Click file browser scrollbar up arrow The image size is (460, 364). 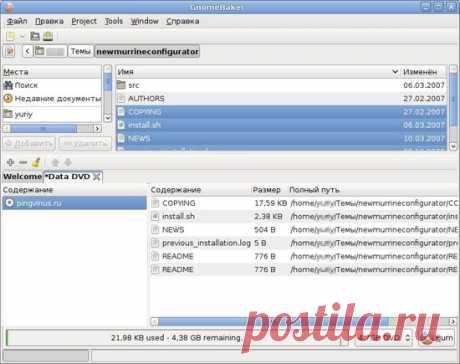click(x=453, y=69)
